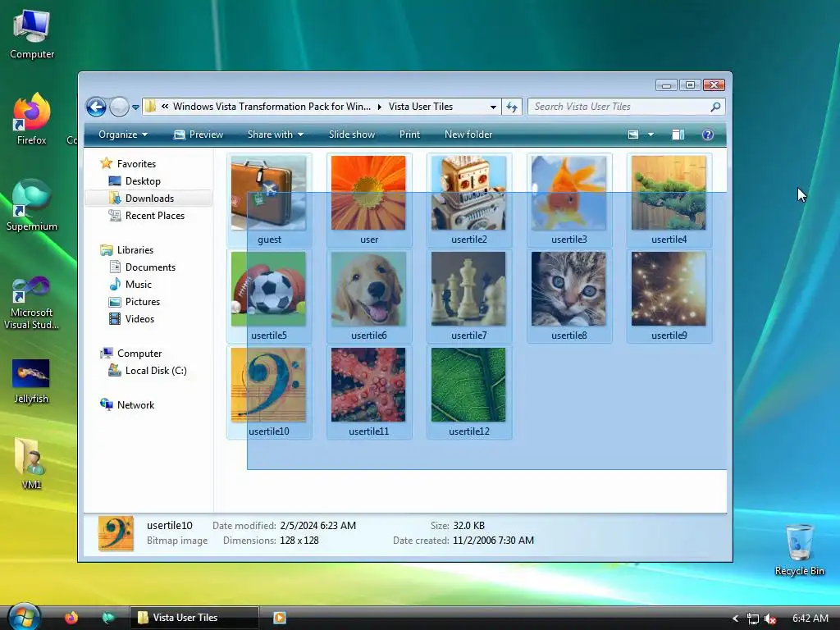Open Downloads in the navigation pane
840x630 pixels.
click(149, 199)
